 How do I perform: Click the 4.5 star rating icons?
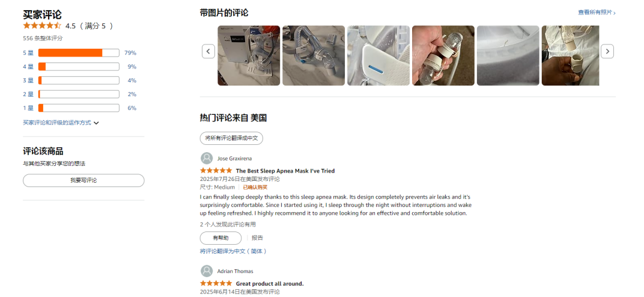[42, 26]
